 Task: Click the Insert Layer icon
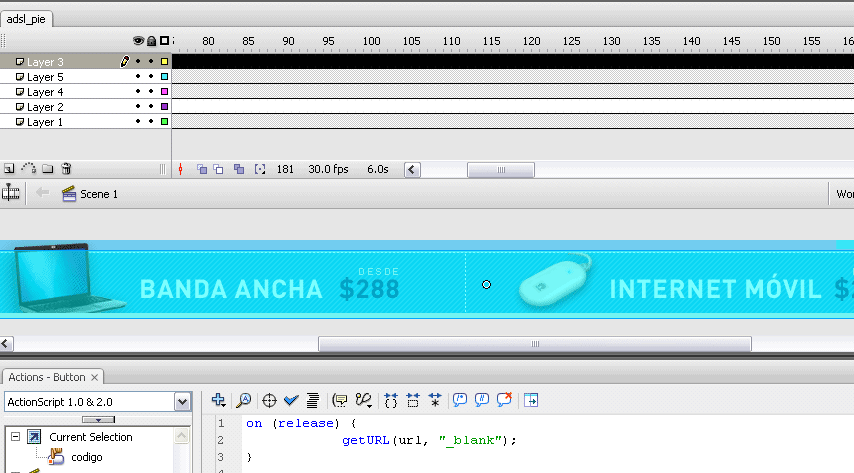point(9,169)
